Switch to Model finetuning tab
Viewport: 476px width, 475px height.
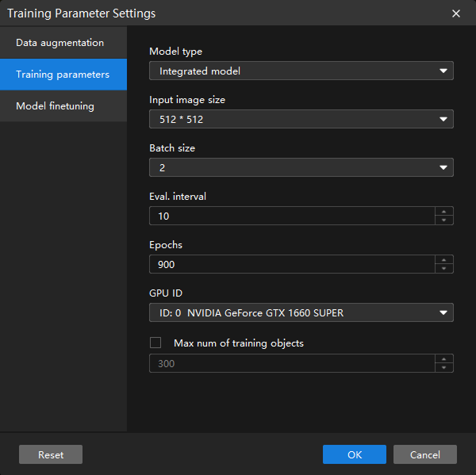(x=63, y=106)
